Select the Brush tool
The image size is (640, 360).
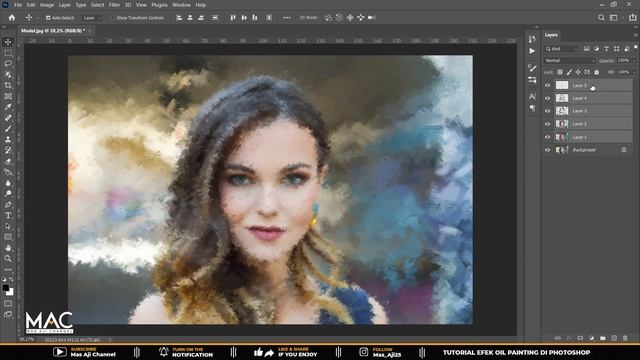click(x=8, y=129)
